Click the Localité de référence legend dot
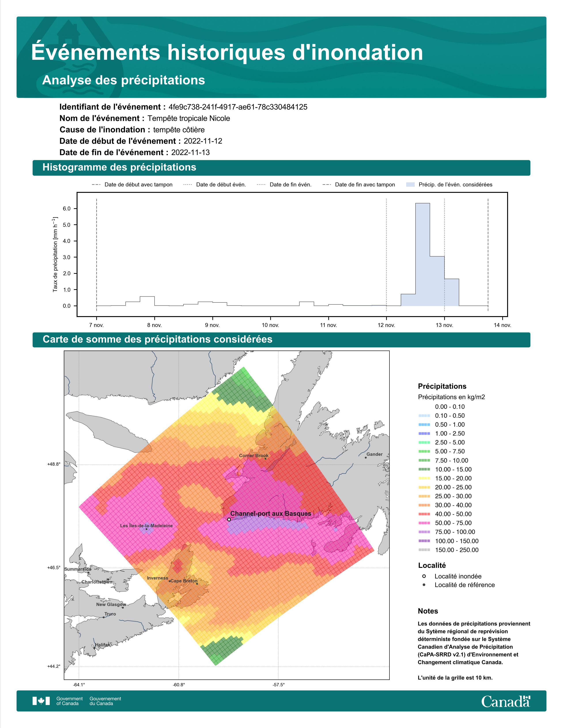 pyautogui.click(x=424, y=585)
